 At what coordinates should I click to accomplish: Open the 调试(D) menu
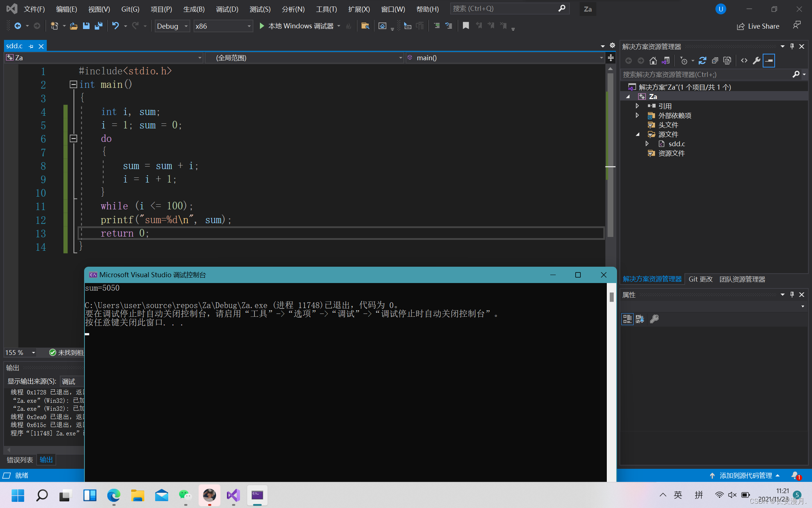(227, 9)
